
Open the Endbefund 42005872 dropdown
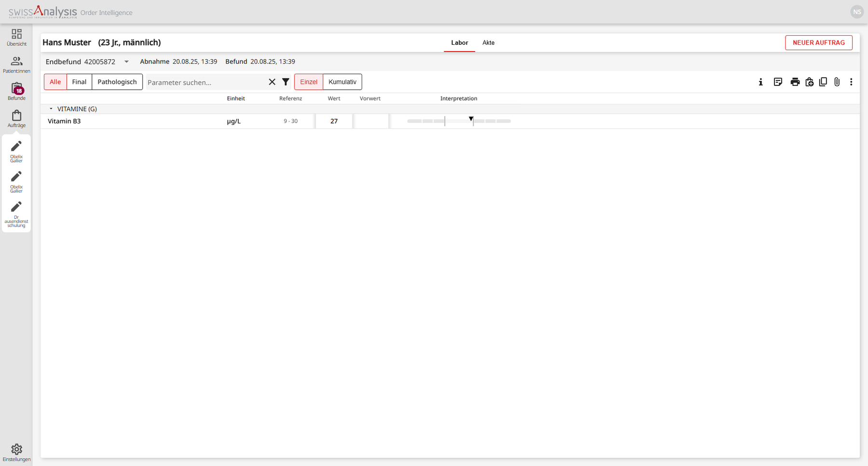pos(126,62)
